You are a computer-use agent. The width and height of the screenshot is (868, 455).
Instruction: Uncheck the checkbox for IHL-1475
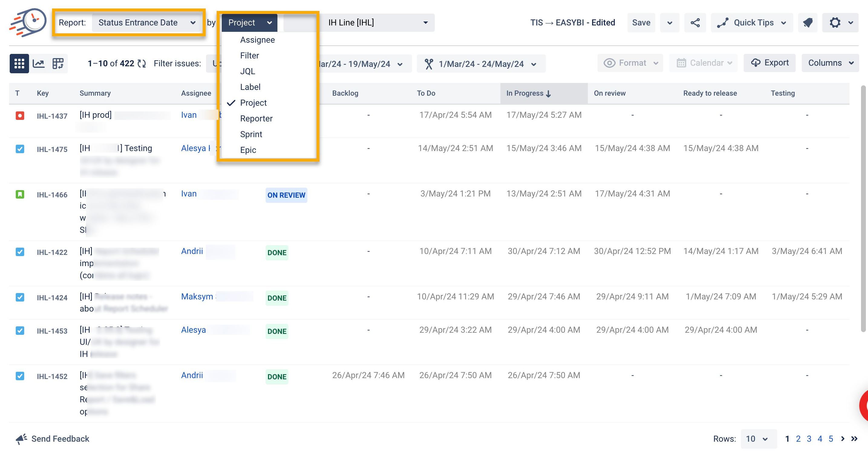point(20,149)
